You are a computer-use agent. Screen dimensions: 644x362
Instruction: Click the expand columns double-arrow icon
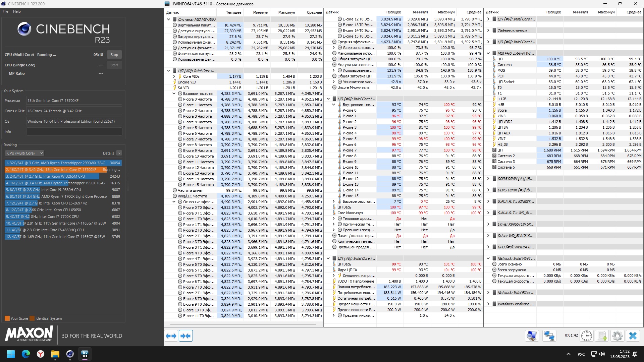click(171, 336)
